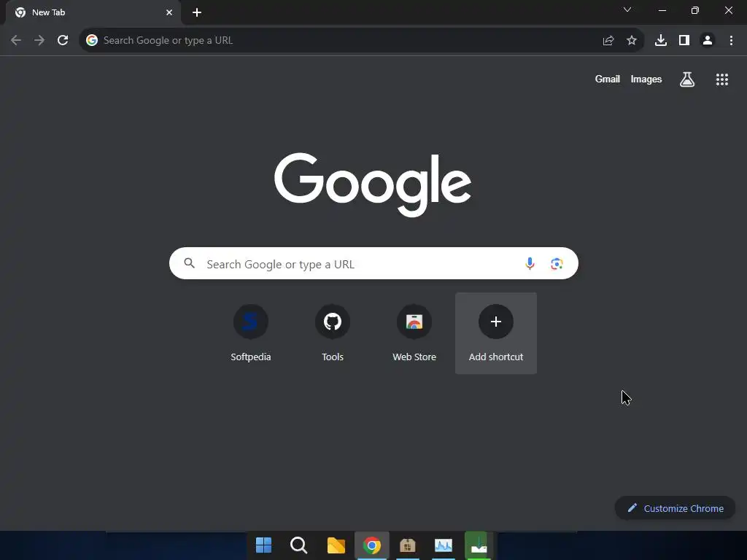The image size is (747, 560).
Task: Close the New Tab tab
Action: 169,12
